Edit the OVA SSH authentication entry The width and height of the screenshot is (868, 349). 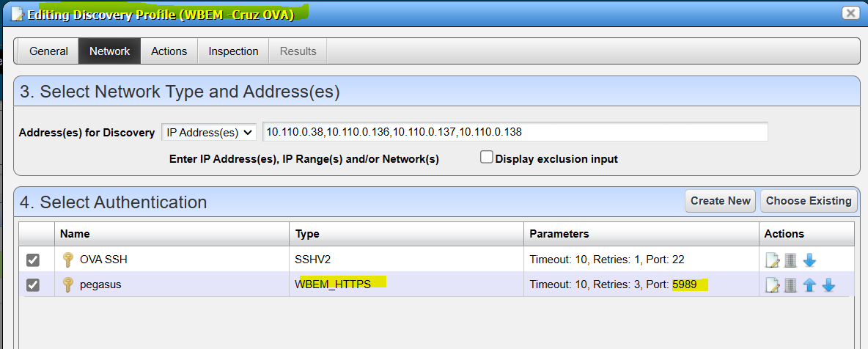point(772,260)
